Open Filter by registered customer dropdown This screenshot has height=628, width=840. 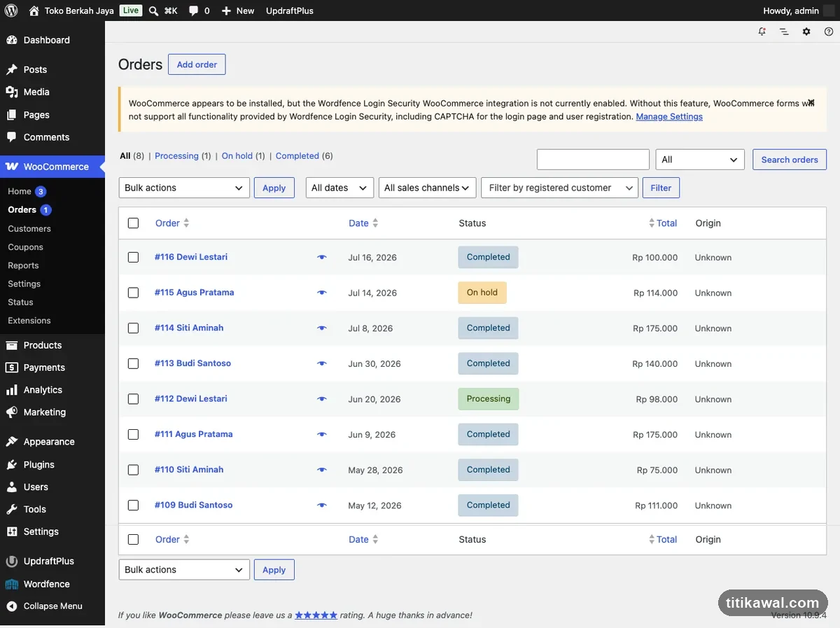coord(560,188)
